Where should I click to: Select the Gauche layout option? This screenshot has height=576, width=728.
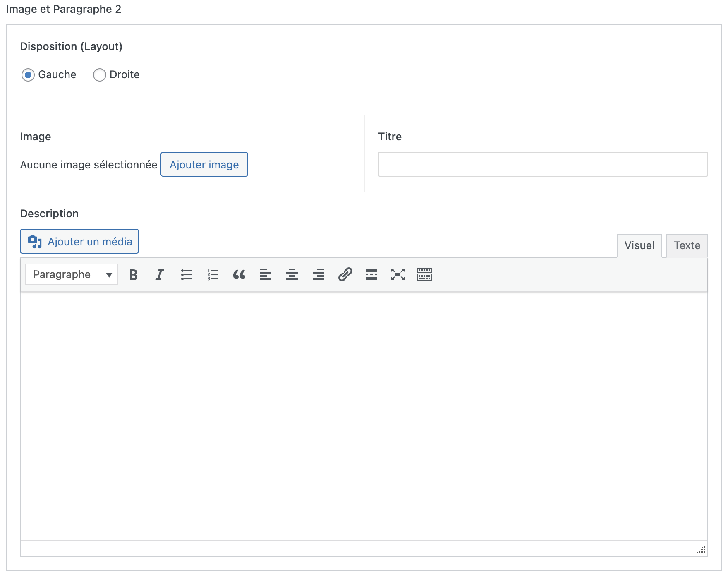point(28,75)
